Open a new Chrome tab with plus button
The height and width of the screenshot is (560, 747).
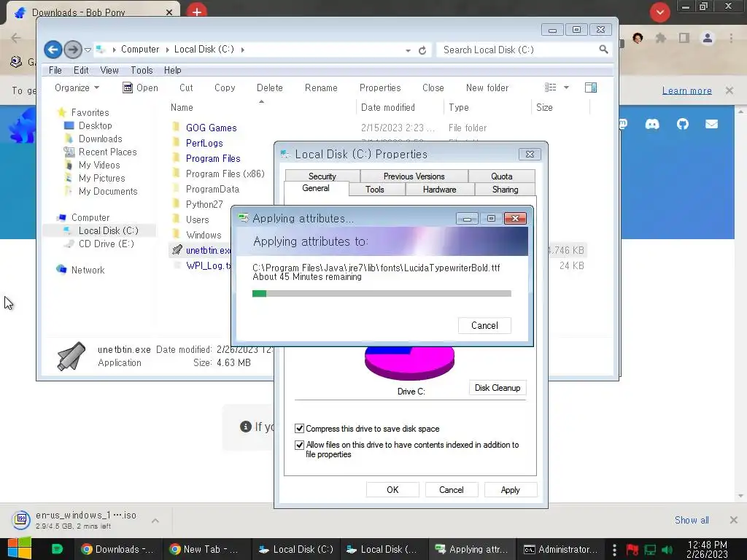pyautogui.click(x=197, y=12)
